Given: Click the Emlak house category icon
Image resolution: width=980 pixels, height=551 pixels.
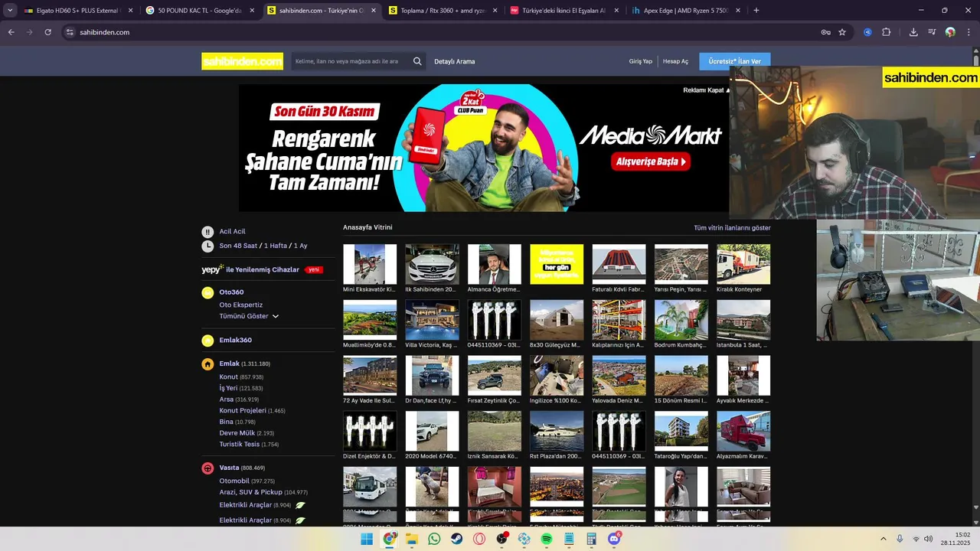Looking at the screenshot, I should 207,364.
